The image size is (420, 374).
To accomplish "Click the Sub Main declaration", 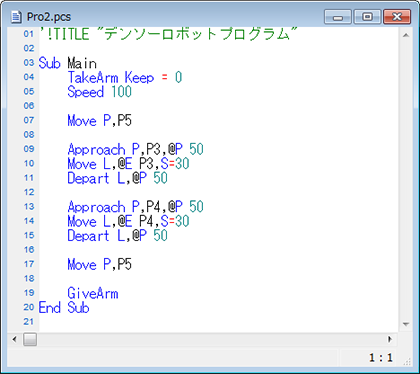I will (68, 63).
